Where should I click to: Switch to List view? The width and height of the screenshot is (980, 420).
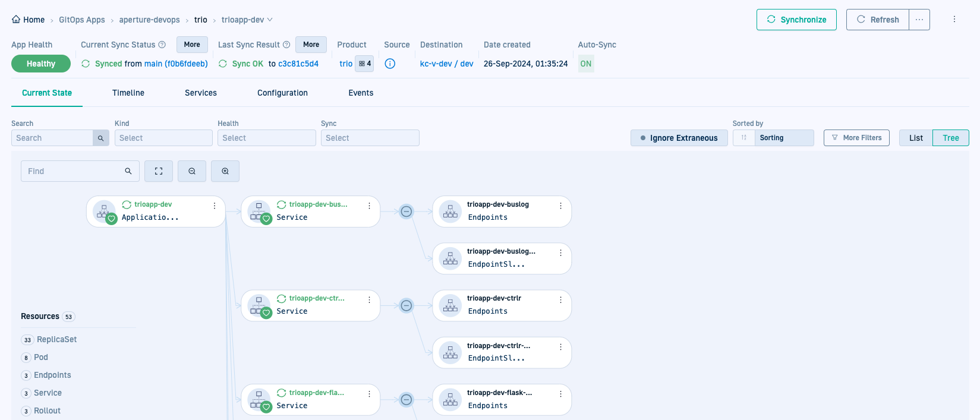pyautogui.click(x=916, y=138)
